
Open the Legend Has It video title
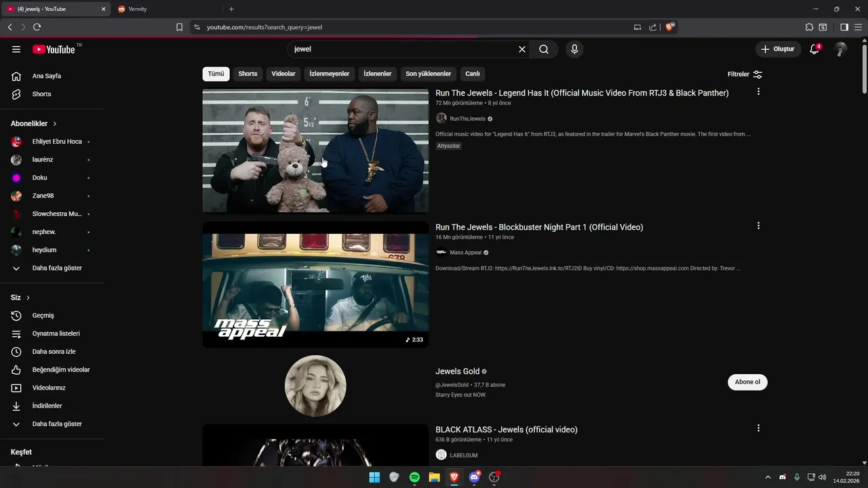tap(582, 93)
